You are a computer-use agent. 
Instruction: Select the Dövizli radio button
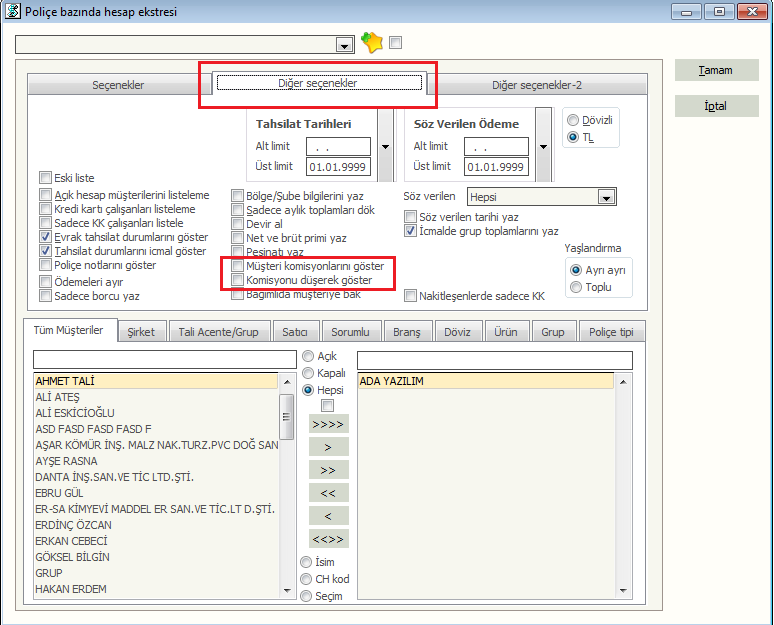(573, 120)
